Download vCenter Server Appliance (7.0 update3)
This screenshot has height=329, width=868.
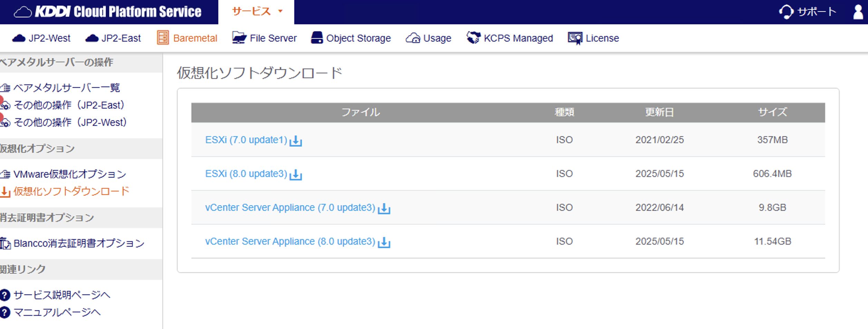tap(290, 207)
